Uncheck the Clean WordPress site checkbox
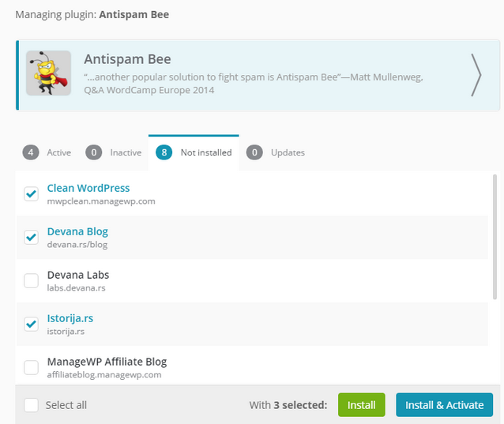 (31, 193)
